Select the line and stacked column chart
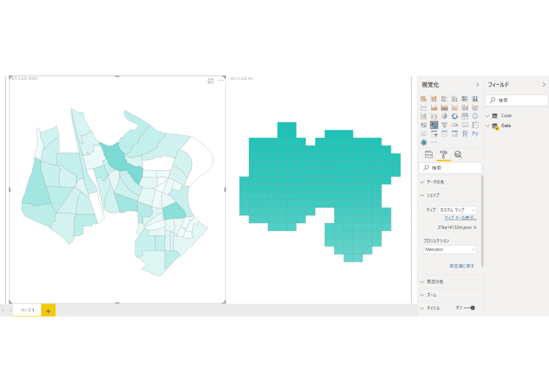This screenshot has width=549, height=392. pos(455,107)
